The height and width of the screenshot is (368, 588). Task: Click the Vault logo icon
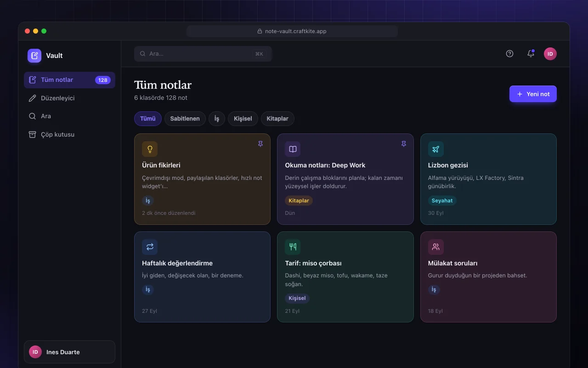34,56
